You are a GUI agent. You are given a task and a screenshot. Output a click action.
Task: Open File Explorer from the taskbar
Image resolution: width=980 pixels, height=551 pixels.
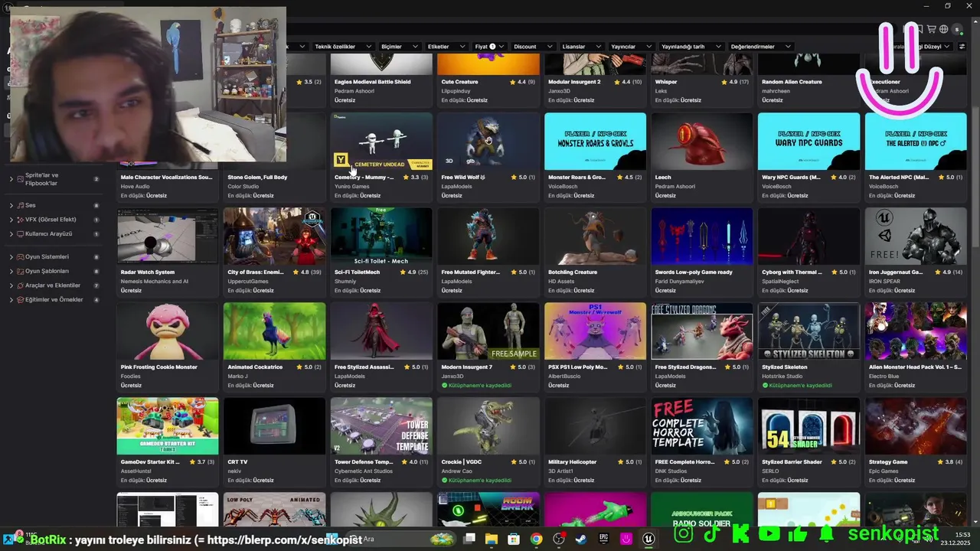click(x=492, y=539)
